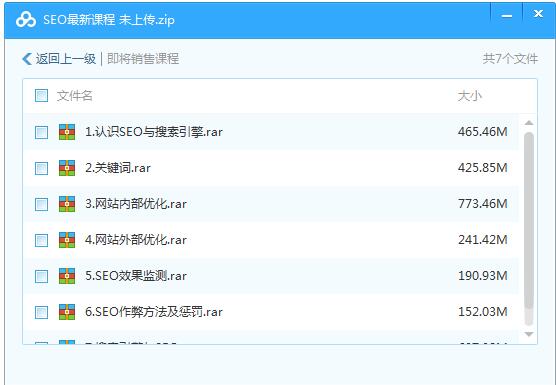
Task: Click the RAR icon beside 2.关键词.rar
Action: click(x=67, y=168)
